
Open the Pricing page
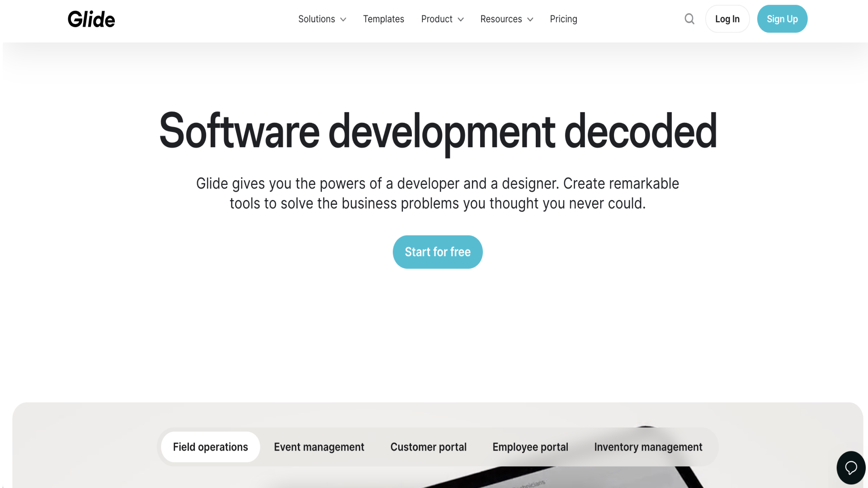pyautogui.click(x=563, y=19)
